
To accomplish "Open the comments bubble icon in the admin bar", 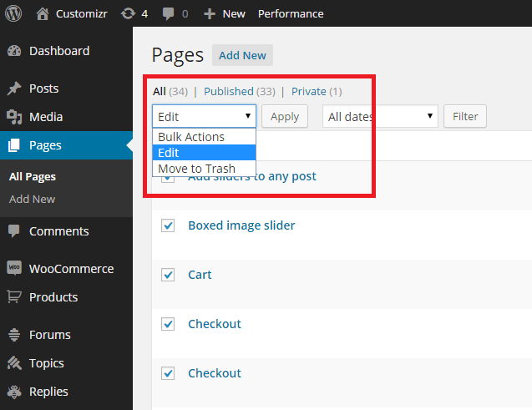I will [x=168, y=14].
